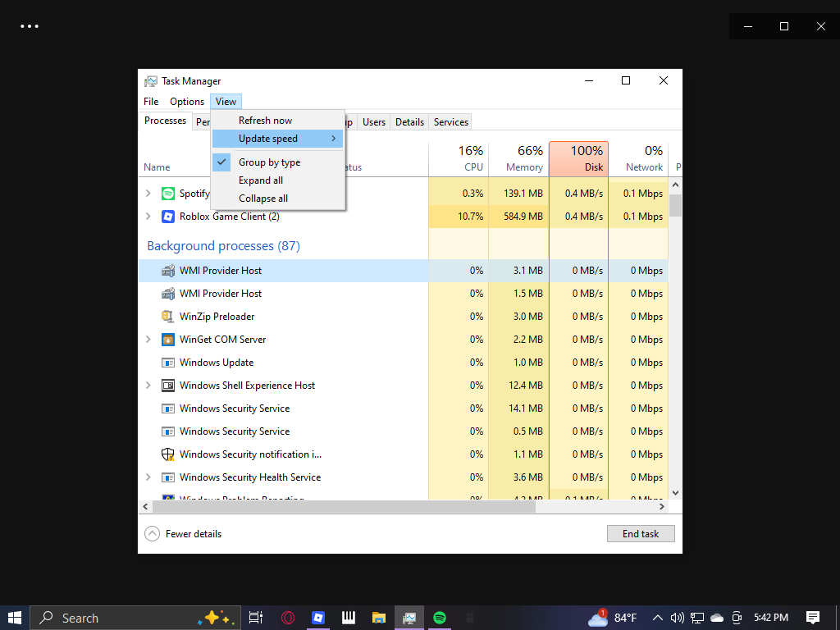Open the Opera browser from the taskbar
The height and width of the screenshot is (630, 840).
coord(288,618)
